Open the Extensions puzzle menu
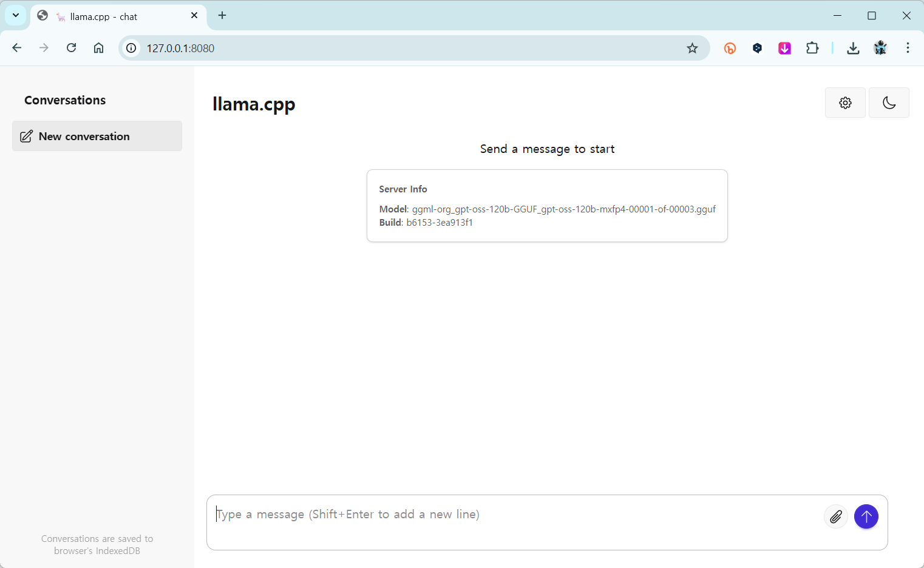924x568 pixels. [x=812, y=48]
